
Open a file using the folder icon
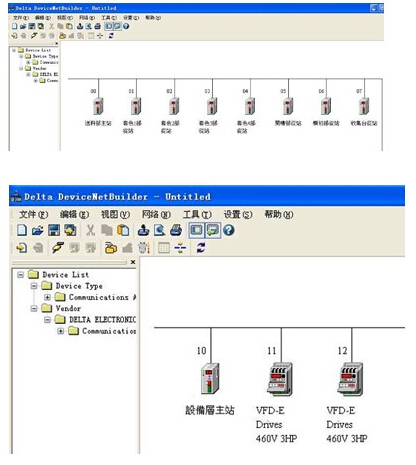click(x=38, y=230)
